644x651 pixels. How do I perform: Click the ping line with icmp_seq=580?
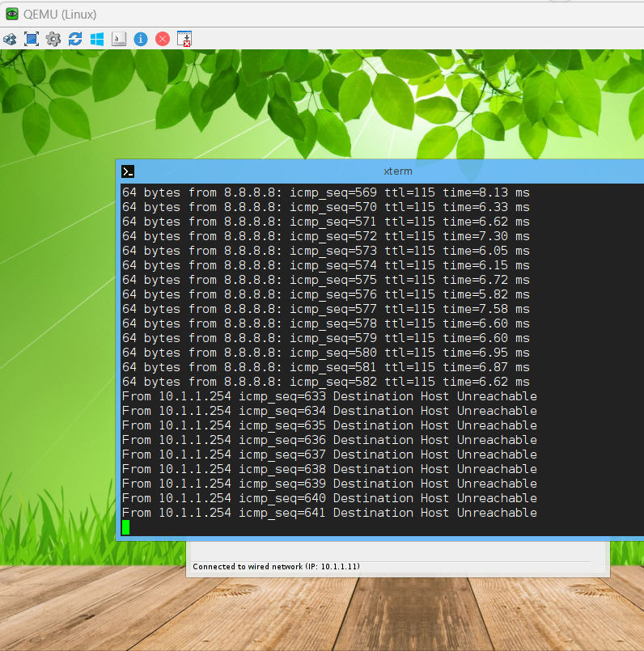326,353
